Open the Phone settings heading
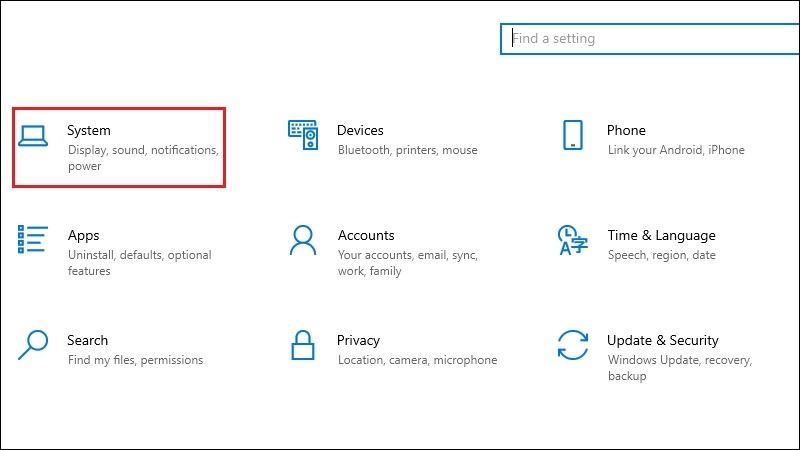The width and height of the screenshot is (800, 450). 626,131
